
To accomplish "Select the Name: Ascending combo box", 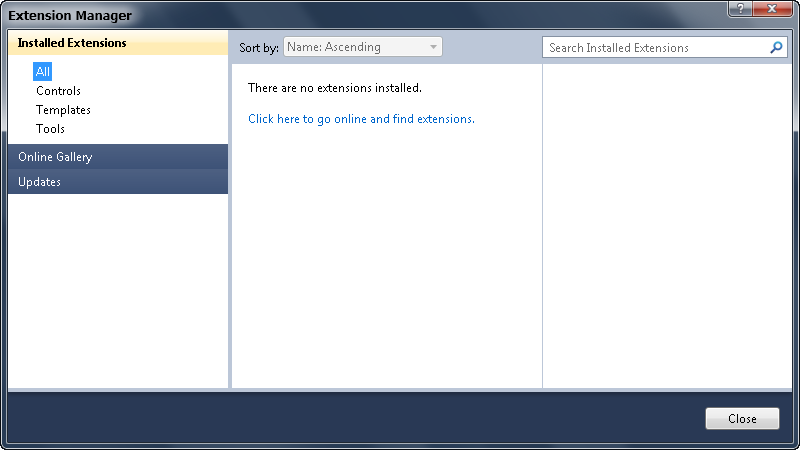I will [x=355, y=47].
